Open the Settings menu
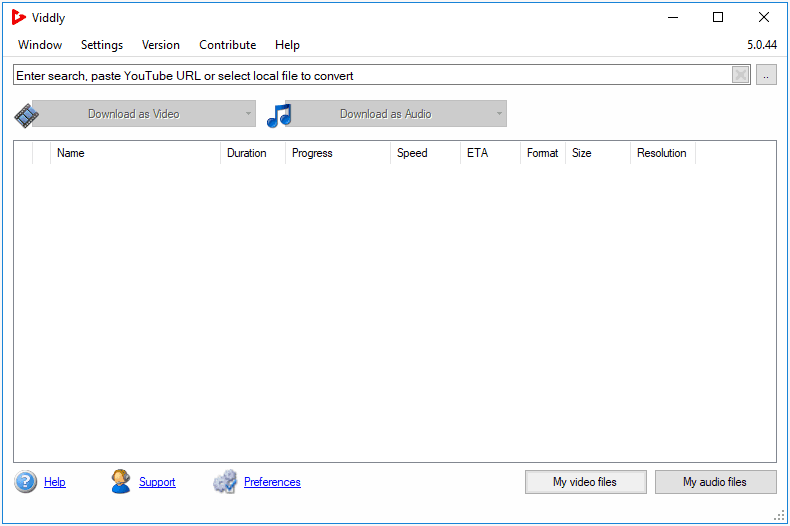790x526 pixels. (102, 45)
